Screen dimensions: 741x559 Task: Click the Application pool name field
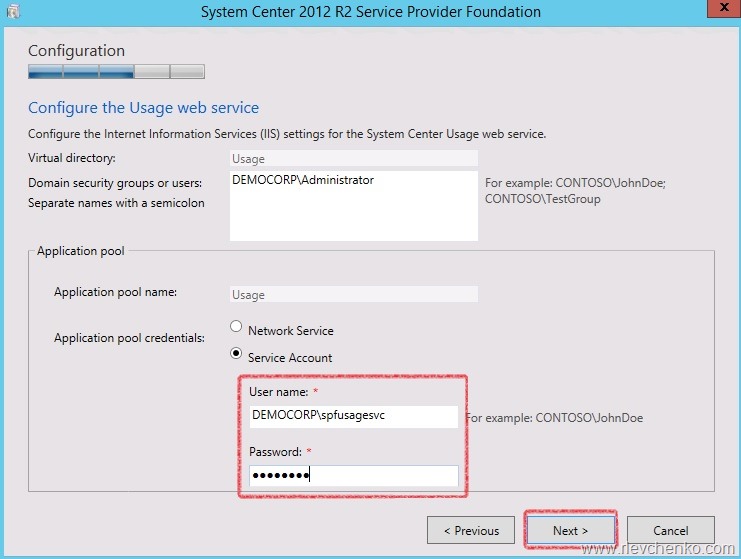(353, 294)
